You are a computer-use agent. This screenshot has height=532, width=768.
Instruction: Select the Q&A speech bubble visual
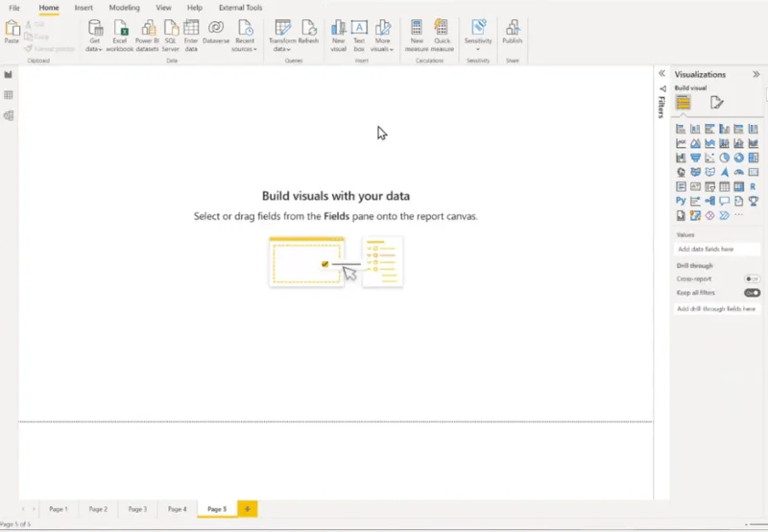[725, 201]
